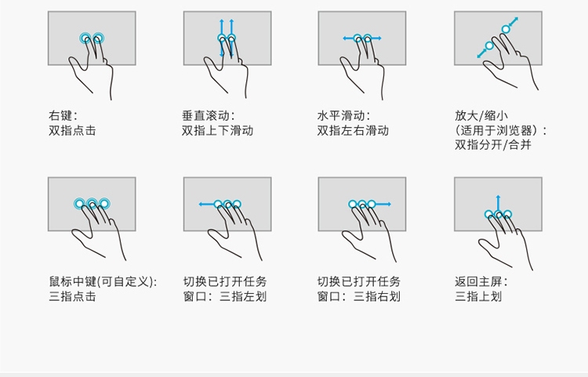Select the vertical scroll gesture diagram
Image resolution: width=588 pixels, height=377 pixels.
227,55
